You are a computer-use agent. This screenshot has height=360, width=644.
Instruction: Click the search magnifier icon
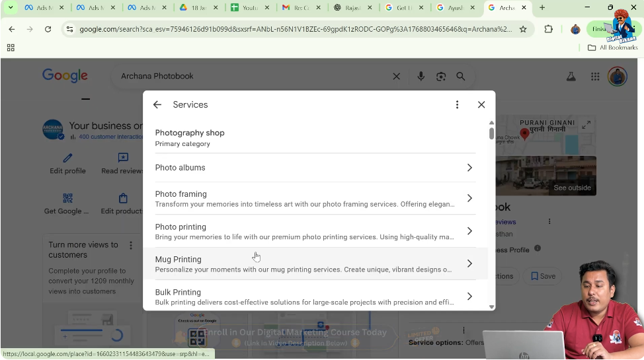(x=461, y=77)
